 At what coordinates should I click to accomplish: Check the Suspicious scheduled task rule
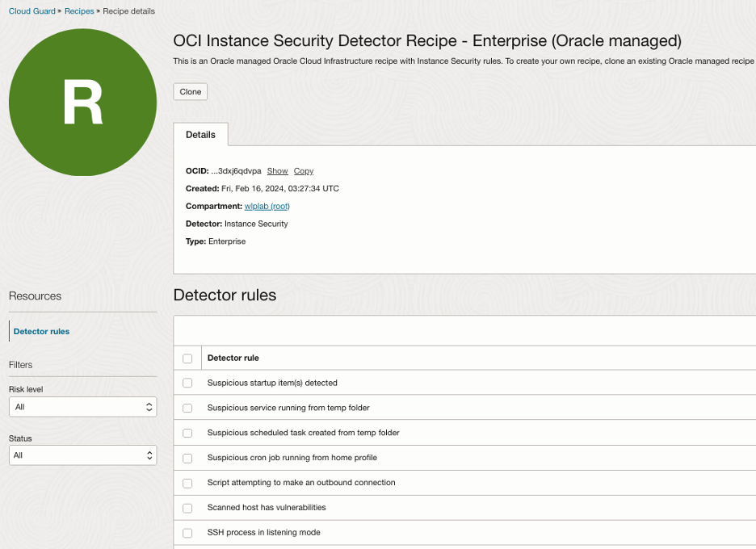[x=187, y=433]
